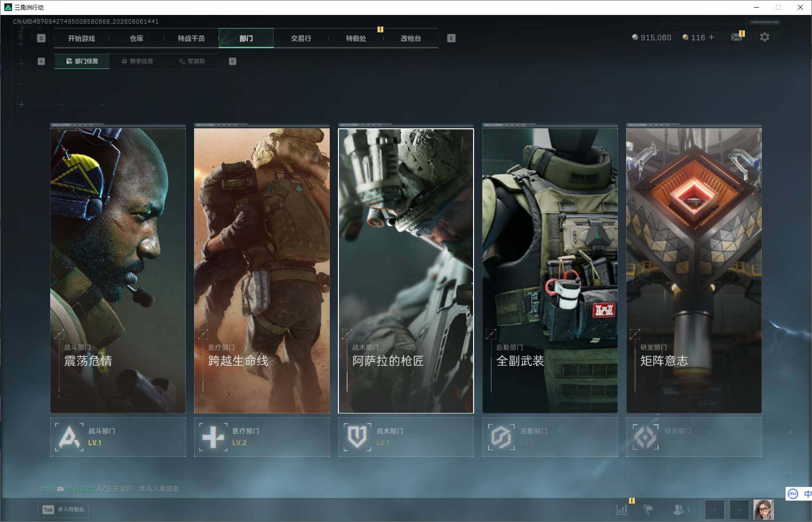Click the 战术部门 shield emblem icon
Image resolution: width=812 pixels, height=522 pixels.
coord(357,437)
